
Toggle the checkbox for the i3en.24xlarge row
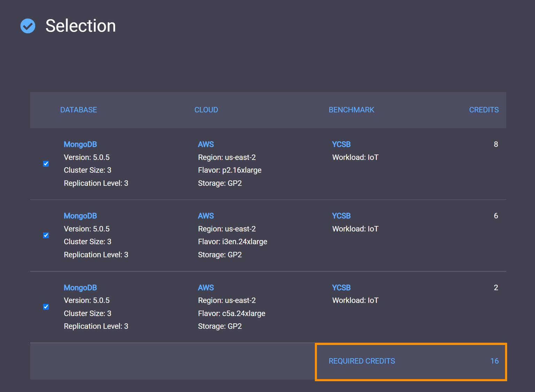tap(46, 235)
